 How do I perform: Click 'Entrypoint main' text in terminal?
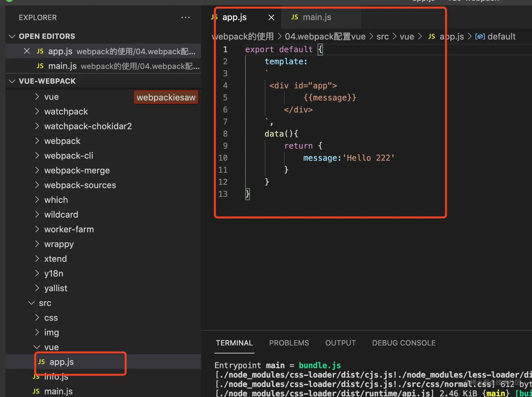coord(249,365)
